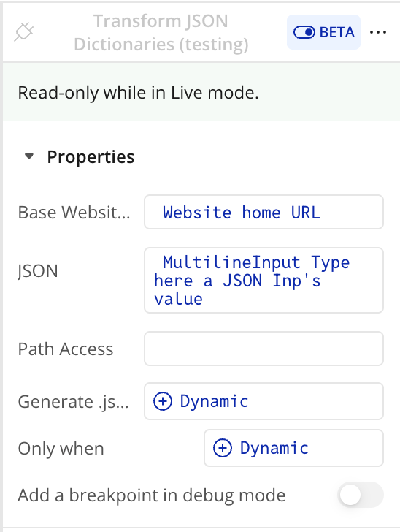Click the toggle icon inside the BETA badge

(x=304, y=33)
